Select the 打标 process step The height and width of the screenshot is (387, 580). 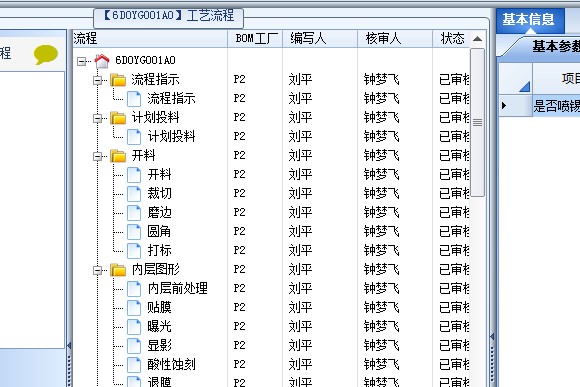pos(159,250)
